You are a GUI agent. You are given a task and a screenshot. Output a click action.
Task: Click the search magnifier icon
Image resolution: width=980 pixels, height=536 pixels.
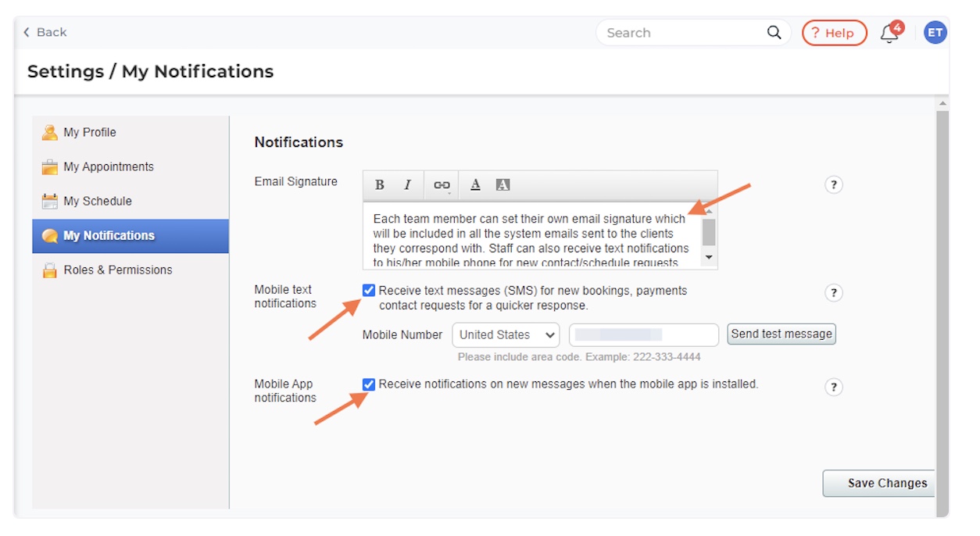click(x=774, y=32)
